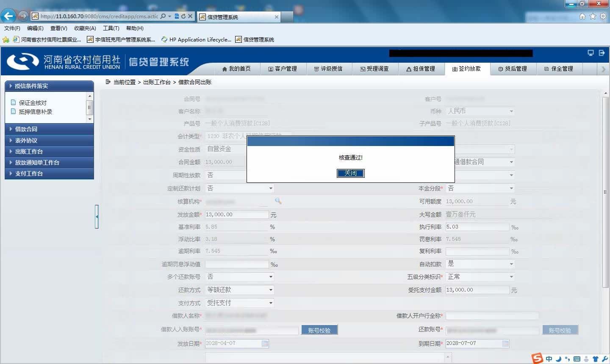Image resolution: width=610 pixels, height=364 pixels.
Task: Open the 查看(V) menu
Action: (x=59, y=28)
